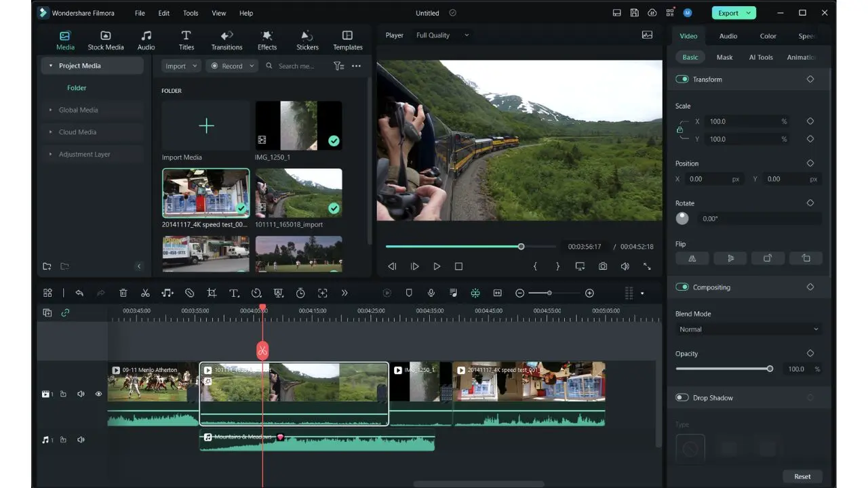The width and height of the screenshot is (868, 488).
Task: Collapse the Project Media tree item
Action: pos(51,66)
